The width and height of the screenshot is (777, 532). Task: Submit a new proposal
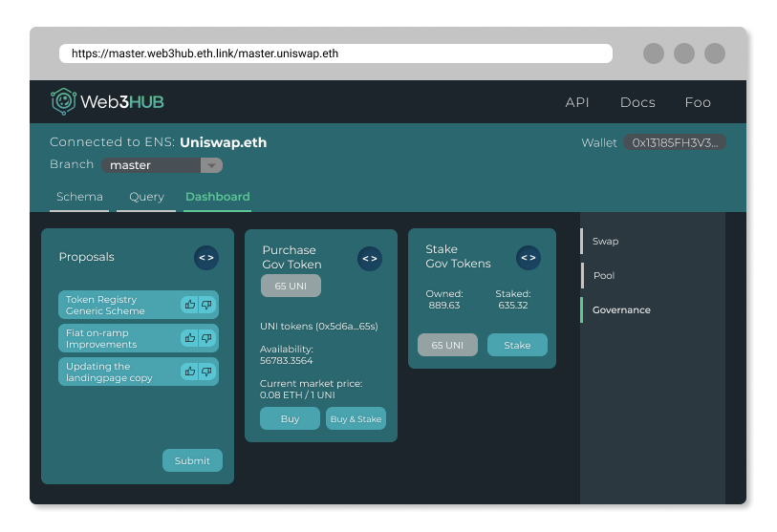tap(192, 460)
